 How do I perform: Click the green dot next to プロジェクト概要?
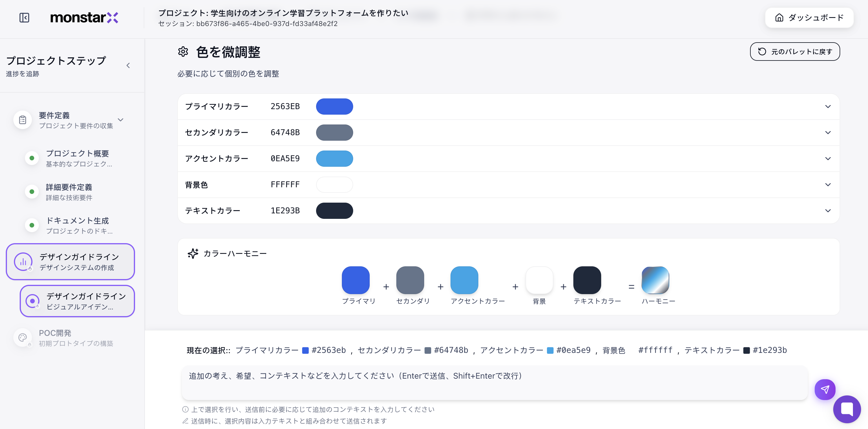point(32,158)
